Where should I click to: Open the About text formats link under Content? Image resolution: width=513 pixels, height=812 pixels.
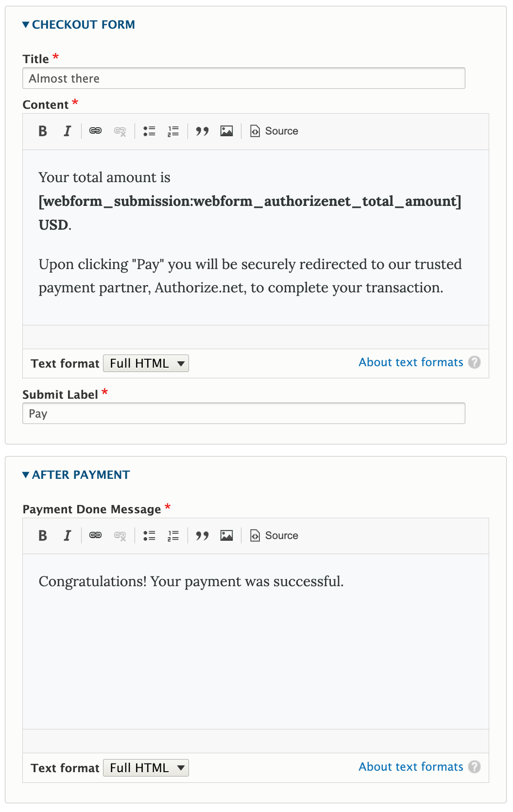410,362
